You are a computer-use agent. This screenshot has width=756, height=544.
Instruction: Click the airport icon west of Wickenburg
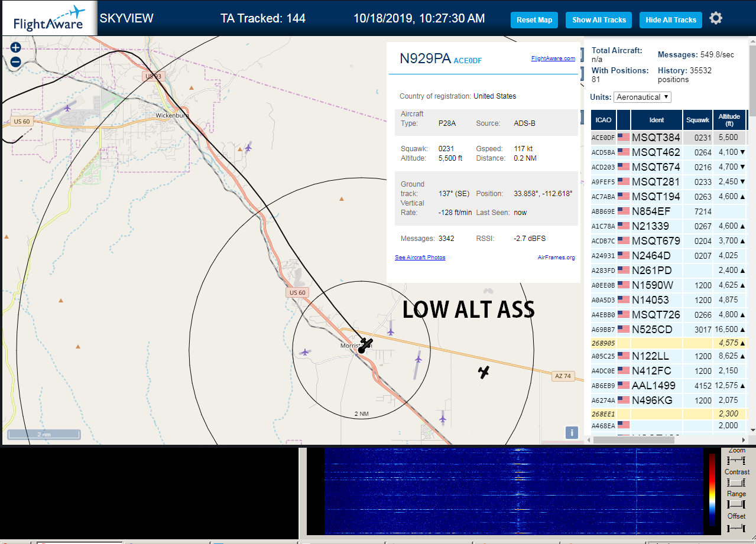pos(68,108)
